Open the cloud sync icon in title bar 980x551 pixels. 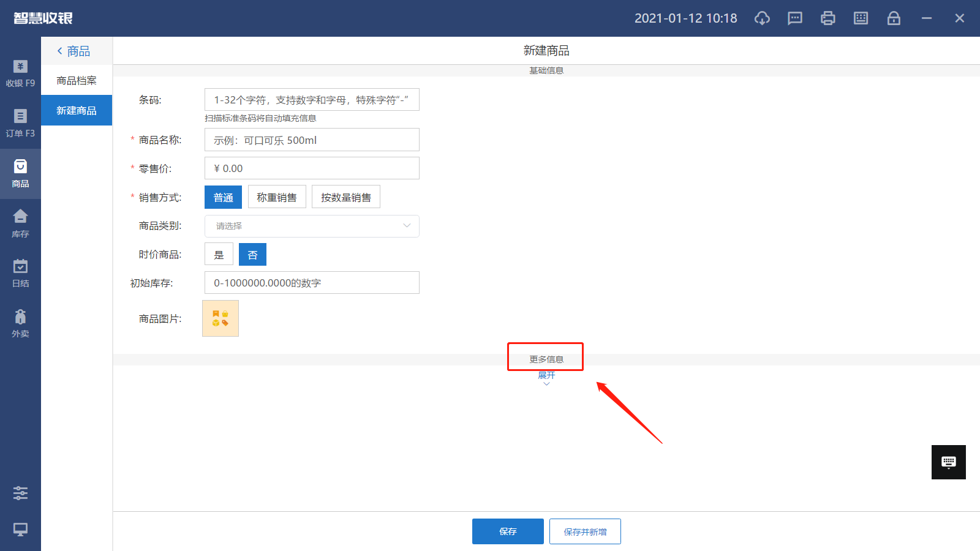(x=762, y=18)
